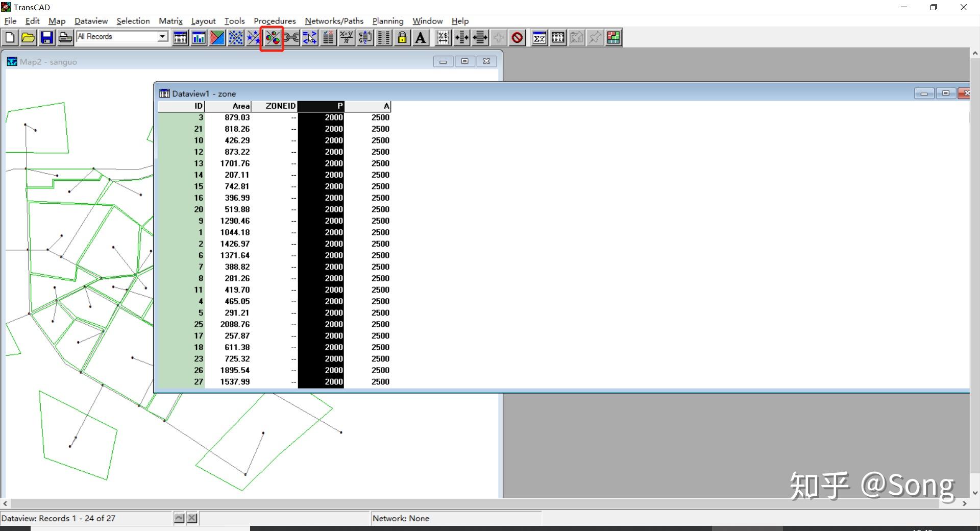Open the Dataview menu
The width and height of the screenshot is (980, 531).
tap(91, 21)
